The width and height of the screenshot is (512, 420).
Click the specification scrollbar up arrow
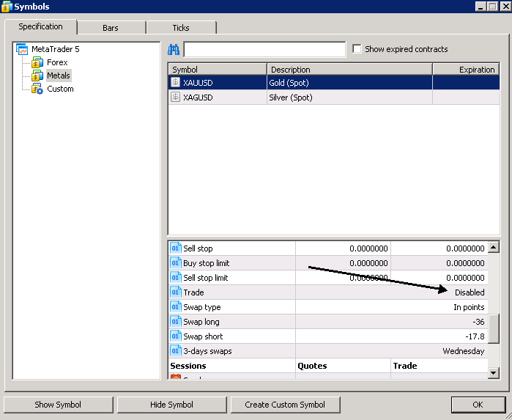tap(494, 248)
